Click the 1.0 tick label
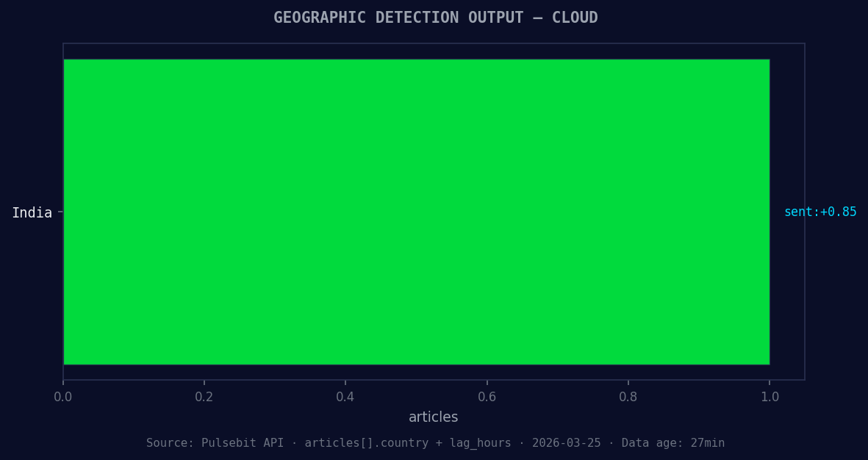Image resolution: width=868 pixels, height=460 pixels. 770,396
